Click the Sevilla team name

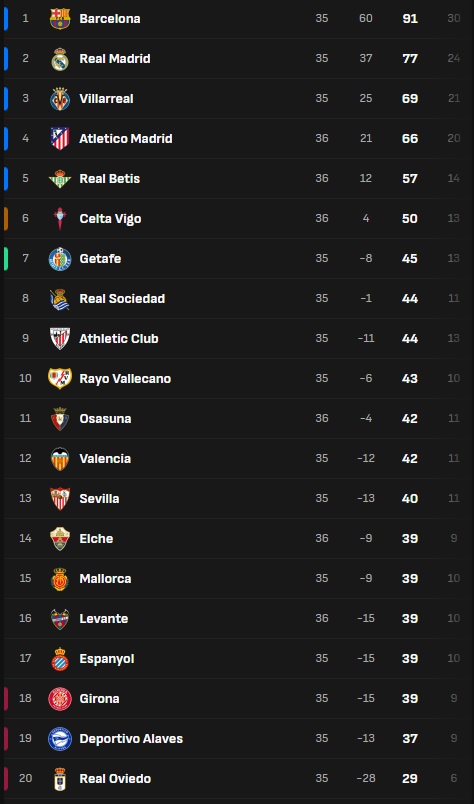[100, 499]
